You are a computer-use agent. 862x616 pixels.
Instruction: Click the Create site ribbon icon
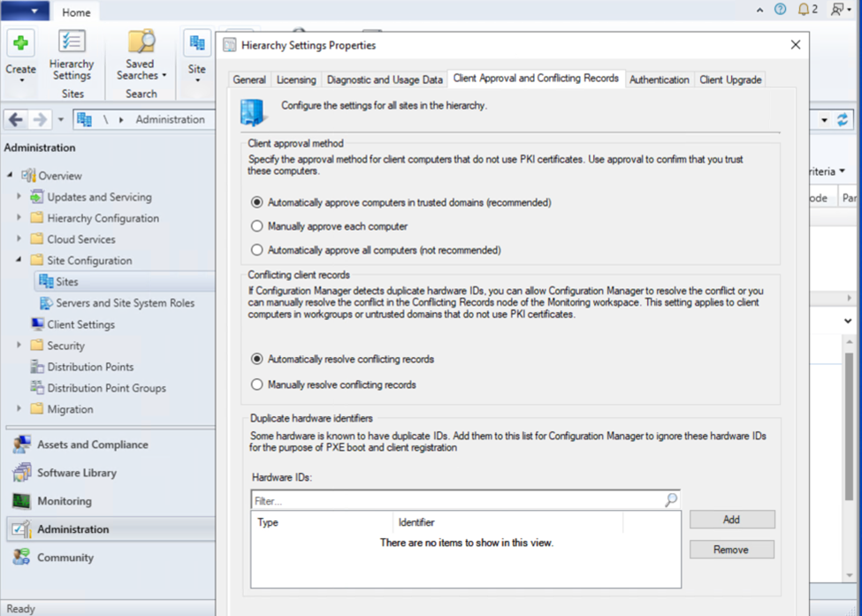click(21, 44)
